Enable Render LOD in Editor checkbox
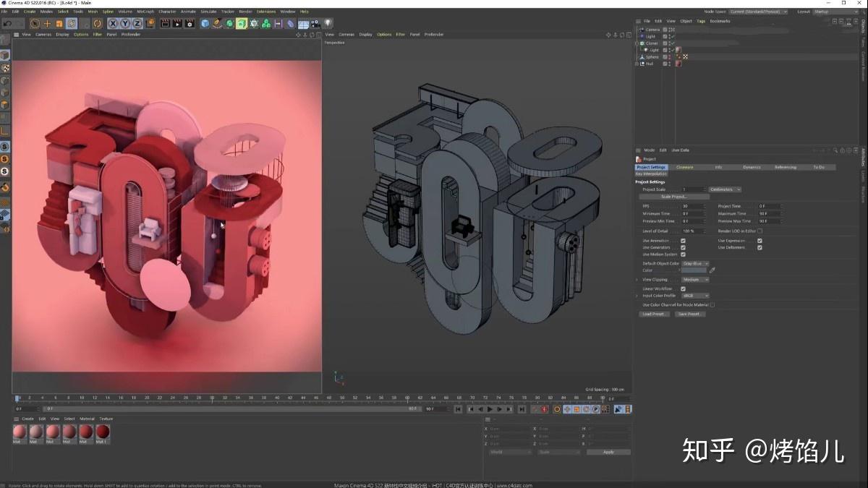Screen dimensions: 868x488 click(759, 231)
